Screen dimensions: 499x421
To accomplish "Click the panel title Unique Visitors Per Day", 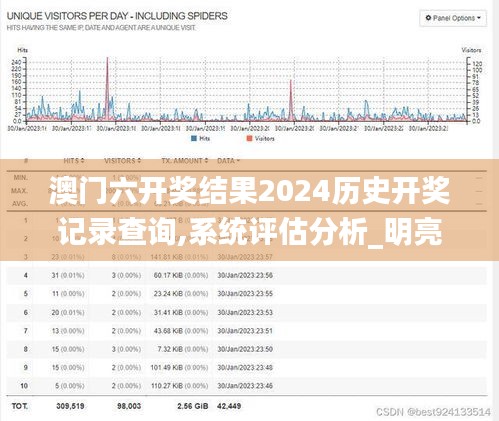I will pos(117,16).
